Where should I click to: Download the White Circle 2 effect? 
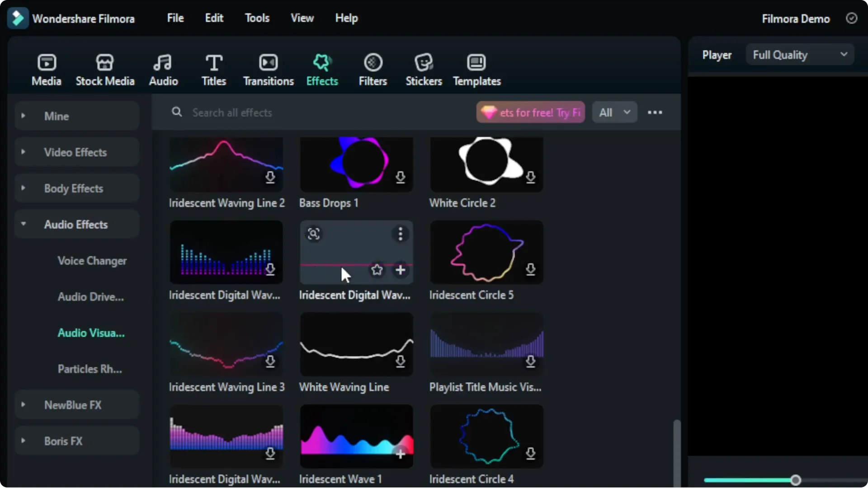531,178
